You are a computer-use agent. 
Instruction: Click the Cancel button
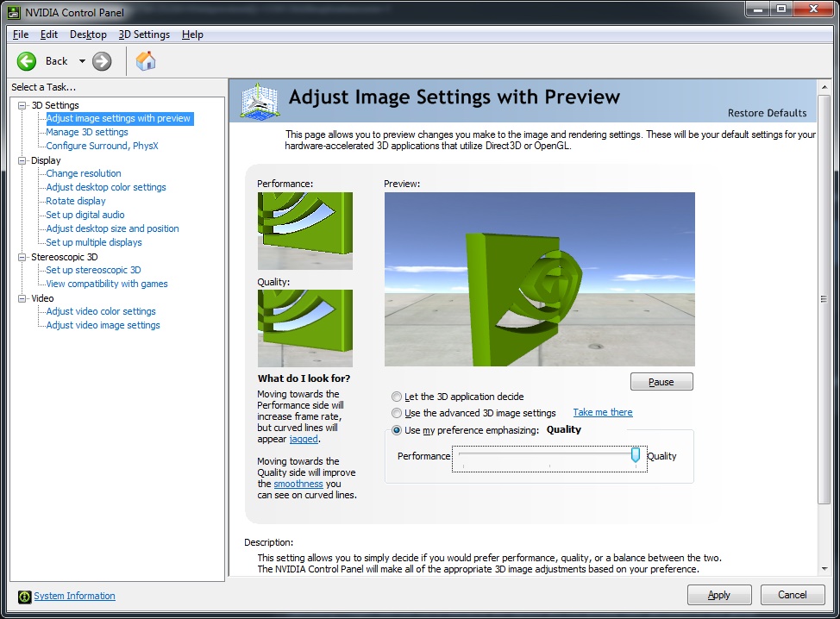pyautogui.click(x=793, y=595)
